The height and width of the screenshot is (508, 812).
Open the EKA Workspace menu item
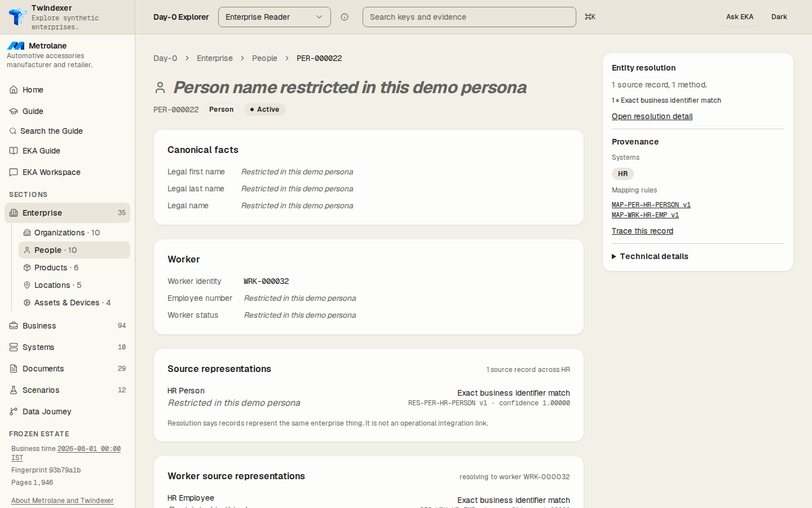tap(67, 172)
